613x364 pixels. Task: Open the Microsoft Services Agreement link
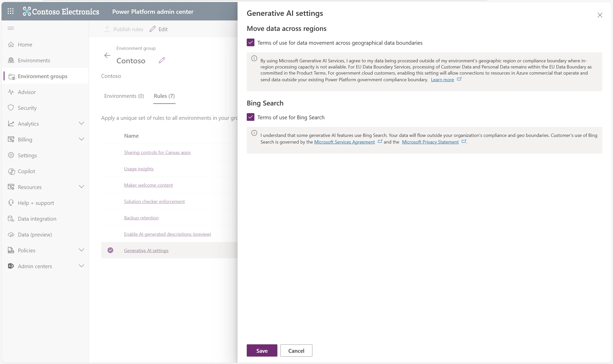pyautogui.click(x=344, y=142)
